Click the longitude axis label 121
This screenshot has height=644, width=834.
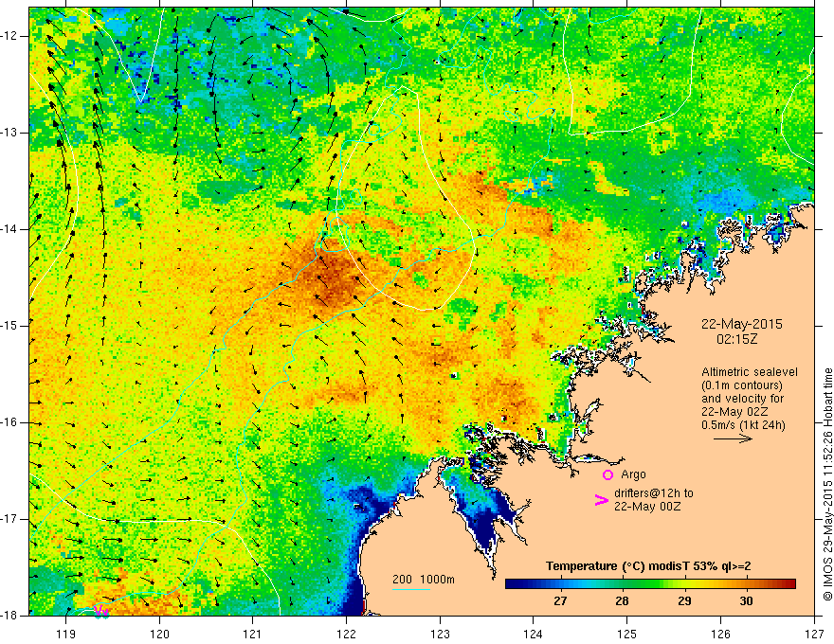click(253, 634)
